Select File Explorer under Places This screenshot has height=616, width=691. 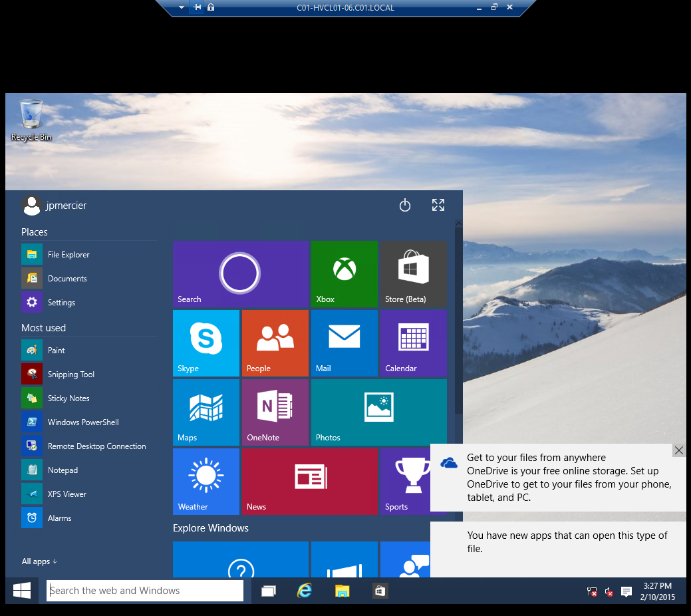tap(89, 254)
